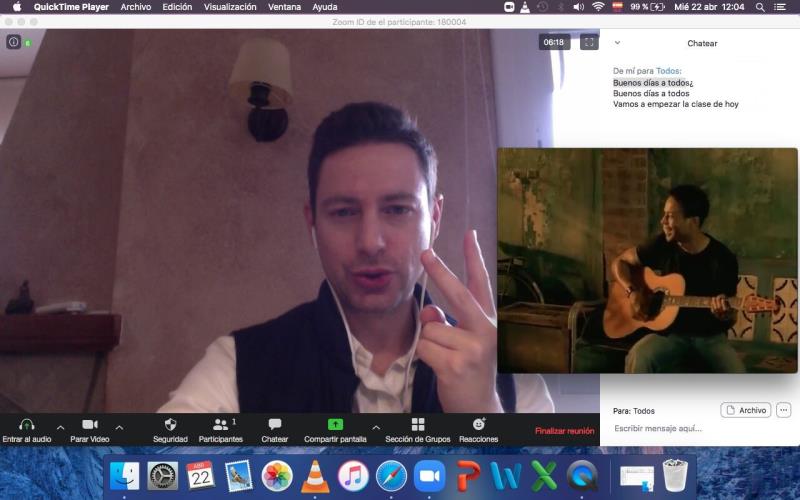800x500 pixels.
Task: Open the Edición menu
Action: point(177,7)
